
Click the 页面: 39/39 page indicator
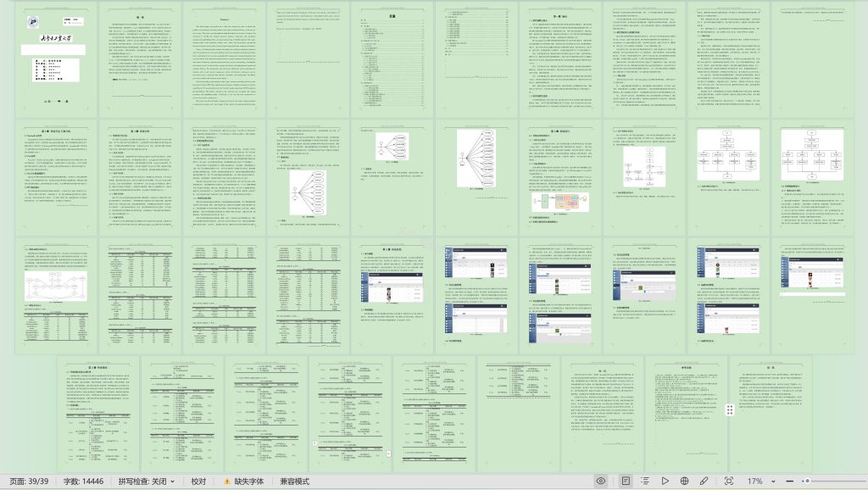coord(29,482)
